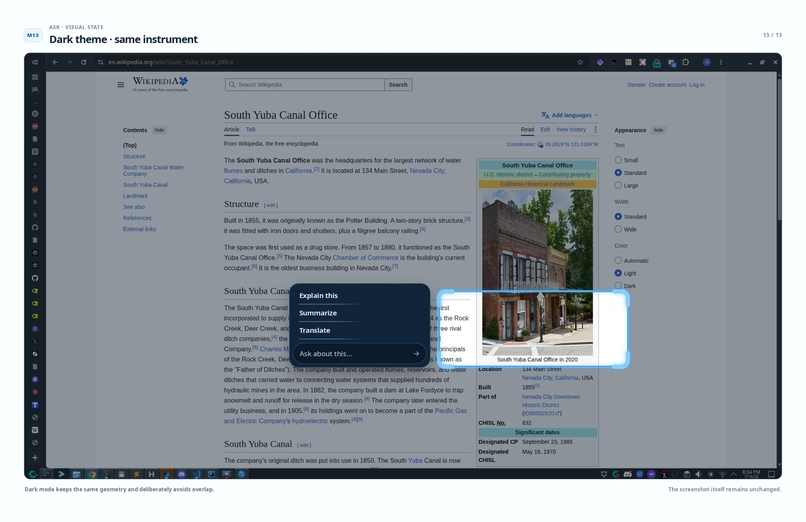Open Pacific Gas and Electric Company link
Screen dimensions: 806x522
pyautogui.click(x=345, y=416)
